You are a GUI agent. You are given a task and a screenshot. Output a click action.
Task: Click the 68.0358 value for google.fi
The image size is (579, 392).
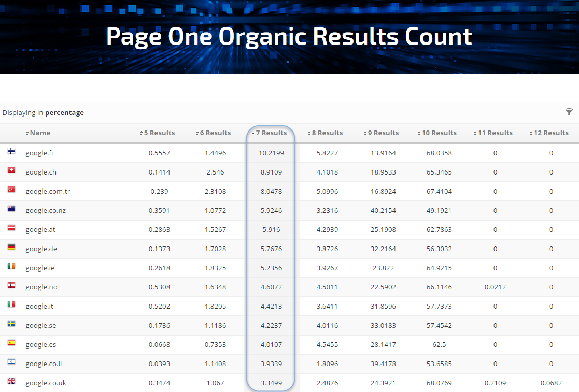point(439,153)
